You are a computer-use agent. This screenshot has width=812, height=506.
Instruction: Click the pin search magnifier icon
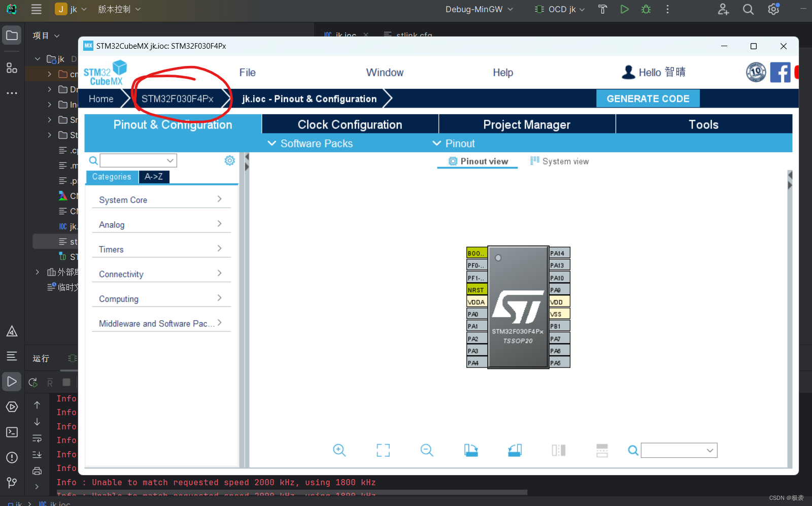pyautogui.click(x=633, y=450)
